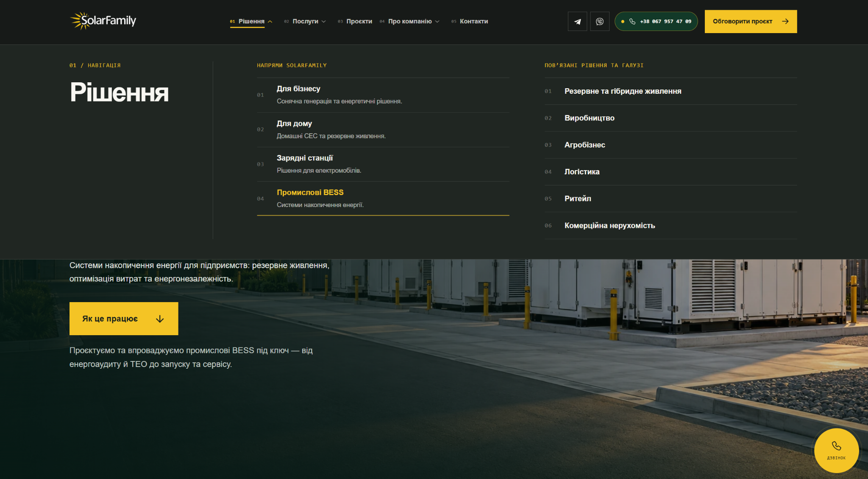Click 'Обговорити проєкт' button

click(751, 21)
